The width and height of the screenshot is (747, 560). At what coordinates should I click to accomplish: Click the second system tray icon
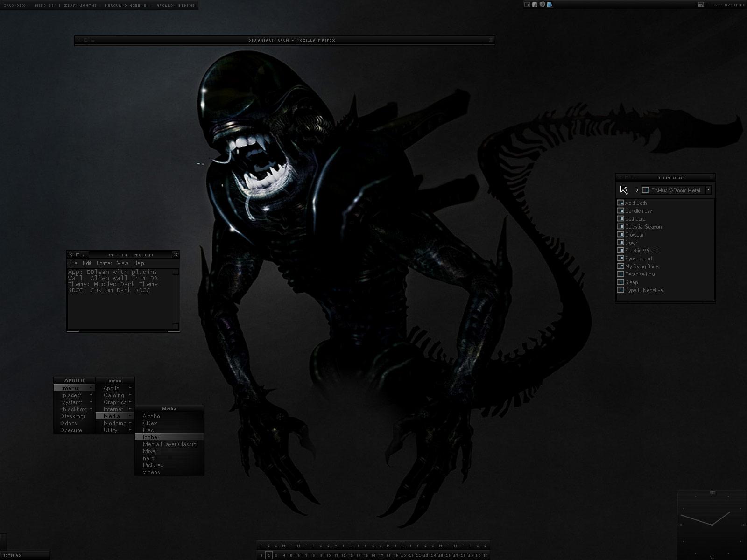click(535, 4)
